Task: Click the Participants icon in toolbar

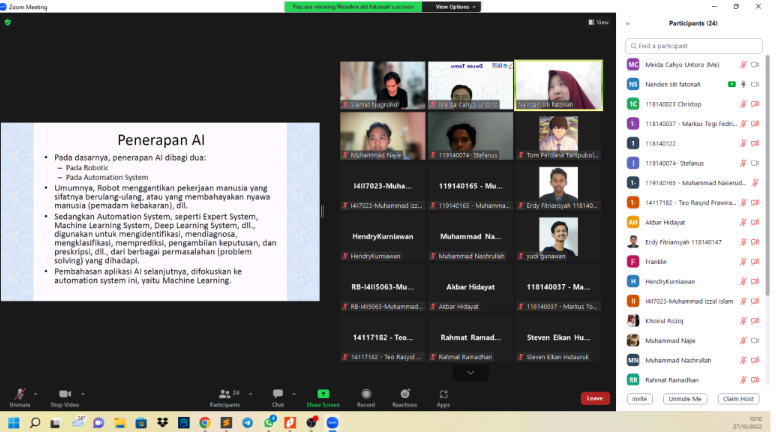Action: 224,397
